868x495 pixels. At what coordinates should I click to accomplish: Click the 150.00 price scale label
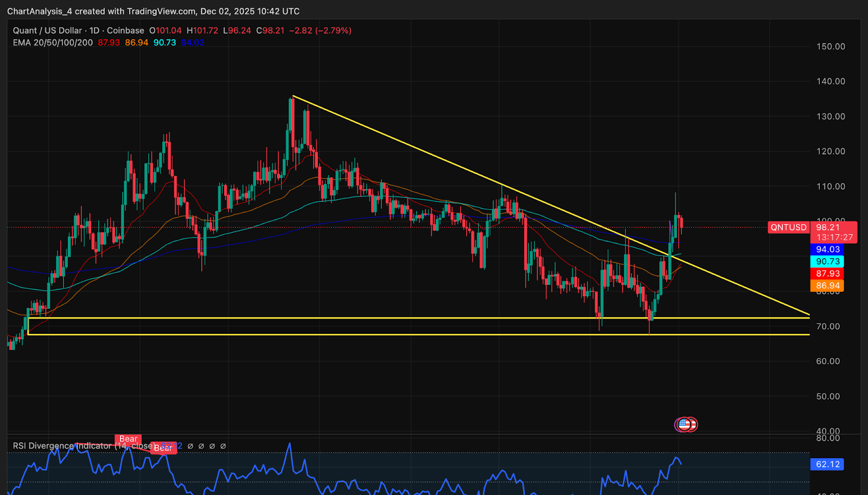[831, 47]
